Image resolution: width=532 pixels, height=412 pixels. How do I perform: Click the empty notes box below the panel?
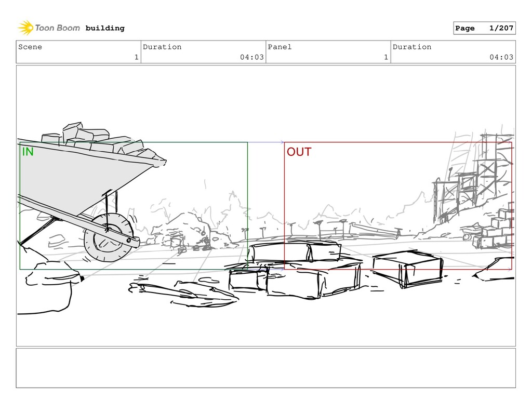265,368
